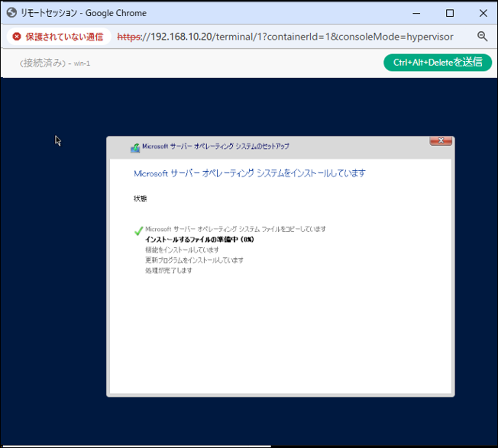Click the 処理が完了します step text
Screen dimensions: 498x448
(169, 270)
